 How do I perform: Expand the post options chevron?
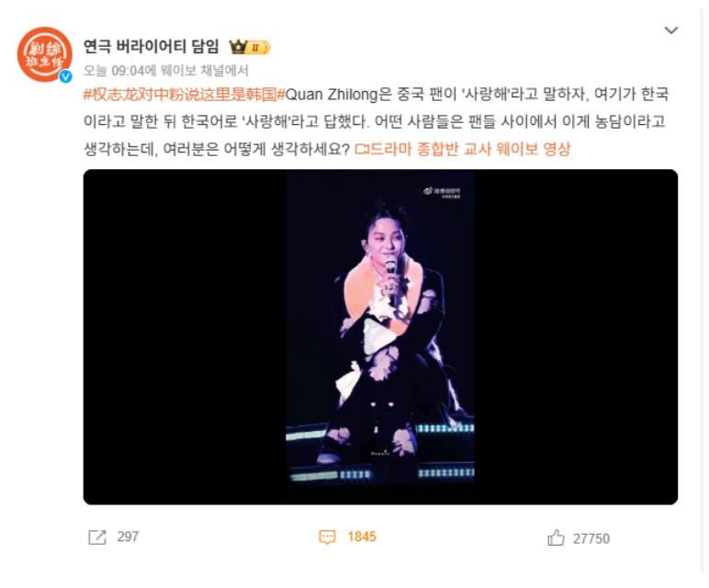(x=671, y=30)
